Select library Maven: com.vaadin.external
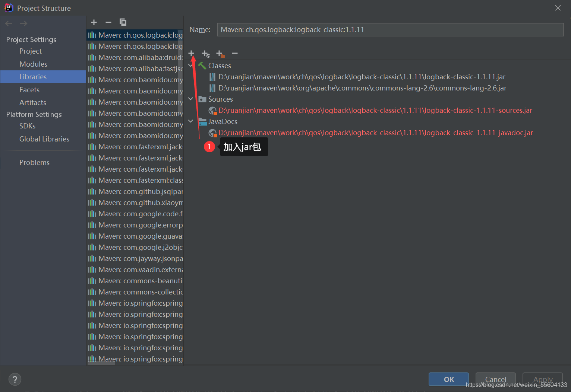 coord(135,270)
